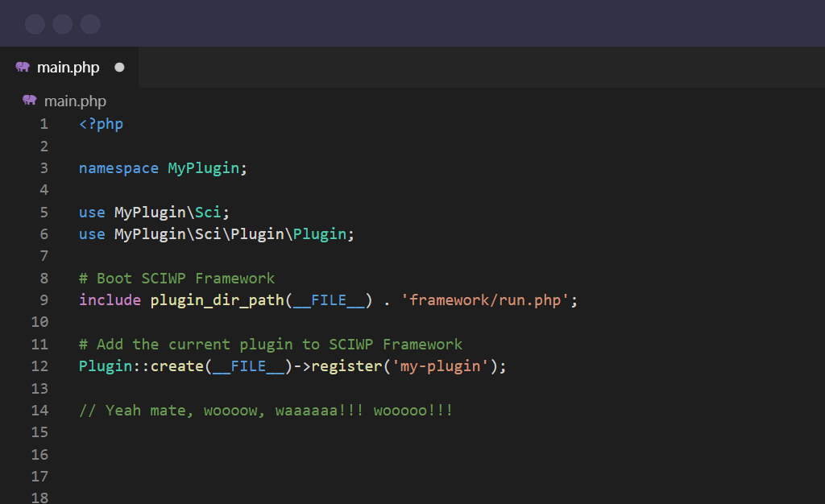825x504 pixels.
Task: Click the __FILE__ constant on line 12
Action: (250, 366)
